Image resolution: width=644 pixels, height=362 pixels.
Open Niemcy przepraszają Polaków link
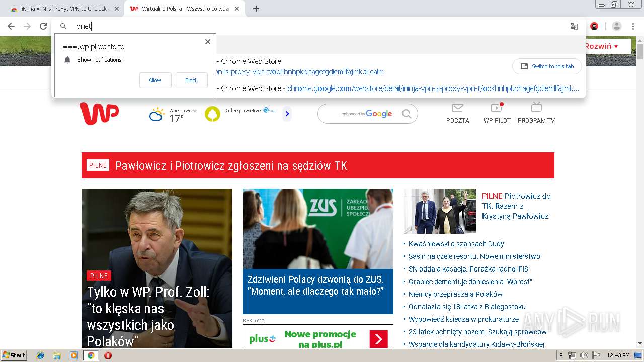pos(455,294)
